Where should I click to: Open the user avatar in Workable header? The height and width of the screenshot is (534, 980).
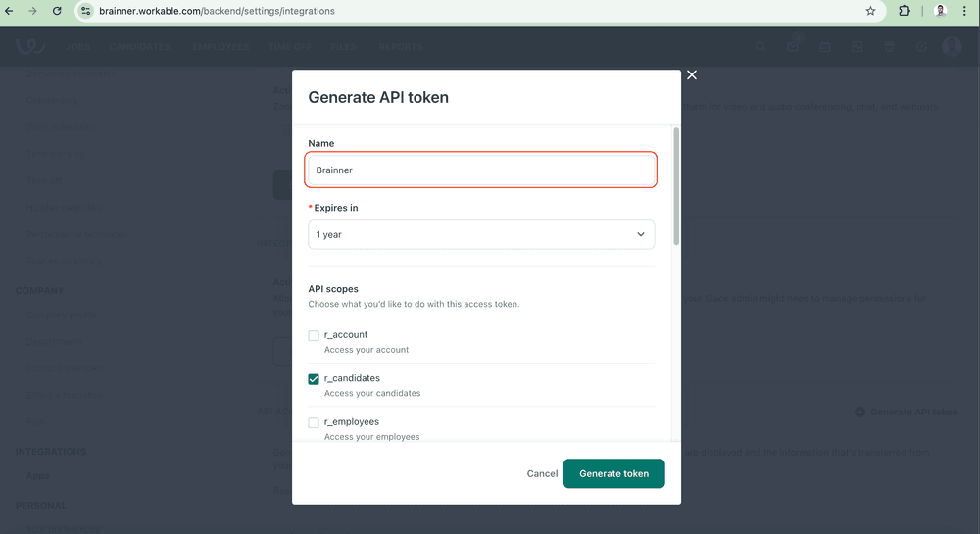pyautogui.click(x=952, y=46)
